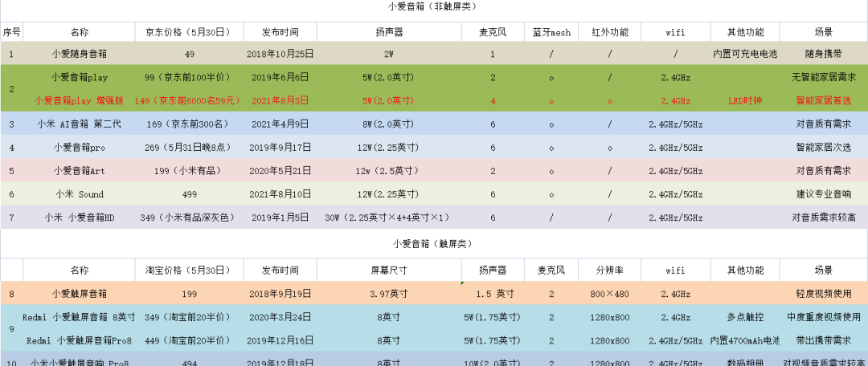The width and height of the screenshot is (868, 366).
Task: Click the 蓝牙mesh column header
Action: coord(551,32)
